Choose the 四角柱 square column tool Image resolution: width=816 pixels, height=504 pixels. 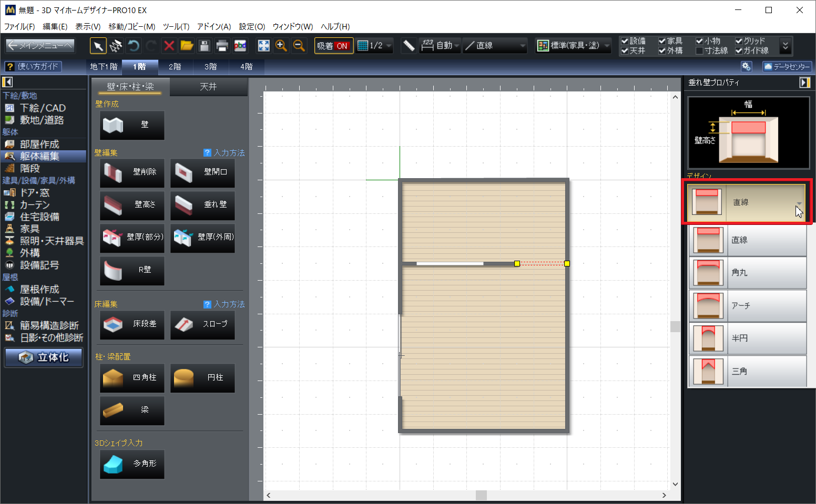pos(132,377)
